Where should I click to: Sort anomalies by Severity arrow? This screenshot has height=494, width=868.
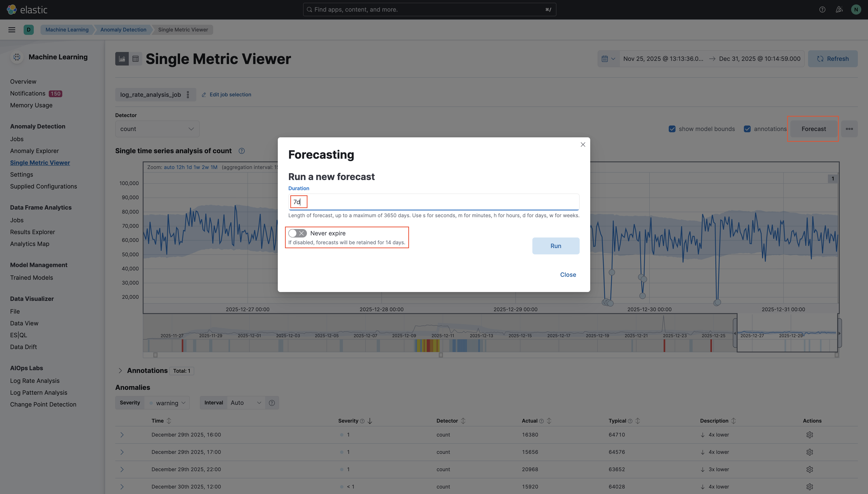point(370,421)
